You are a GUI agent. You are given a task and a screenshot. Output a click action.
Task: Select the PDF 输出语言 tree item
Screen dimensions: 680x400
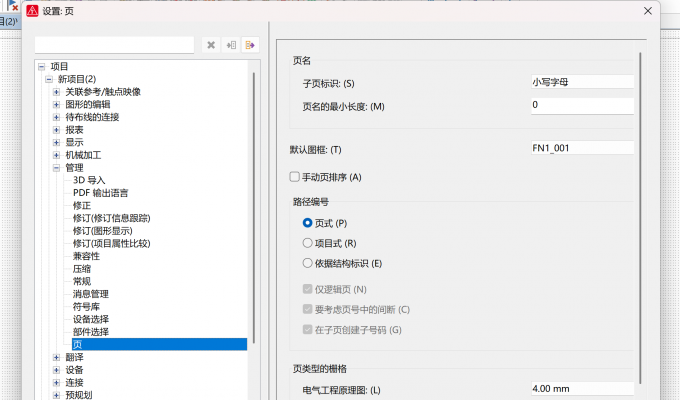(101, 193)
